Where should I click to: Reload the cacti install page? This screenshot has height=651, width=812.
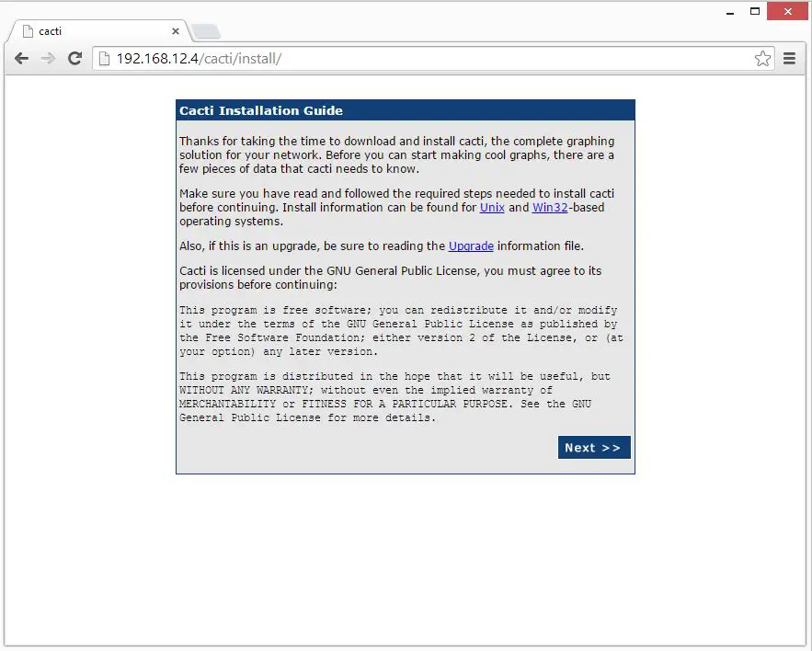click(x=75, y=59)
